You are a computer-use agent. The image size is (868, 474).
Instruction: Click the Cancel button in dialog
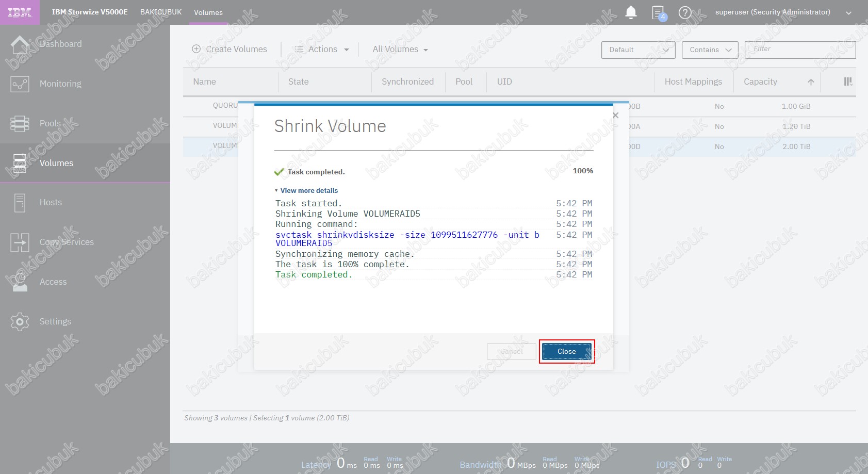(511, 351)
